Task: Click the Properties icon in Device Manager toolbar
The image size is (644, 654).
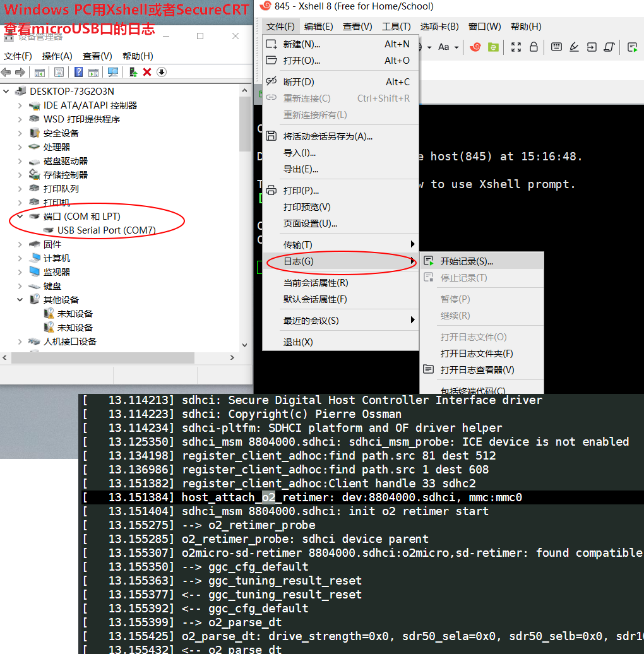Action: click(x=59, y=72)
